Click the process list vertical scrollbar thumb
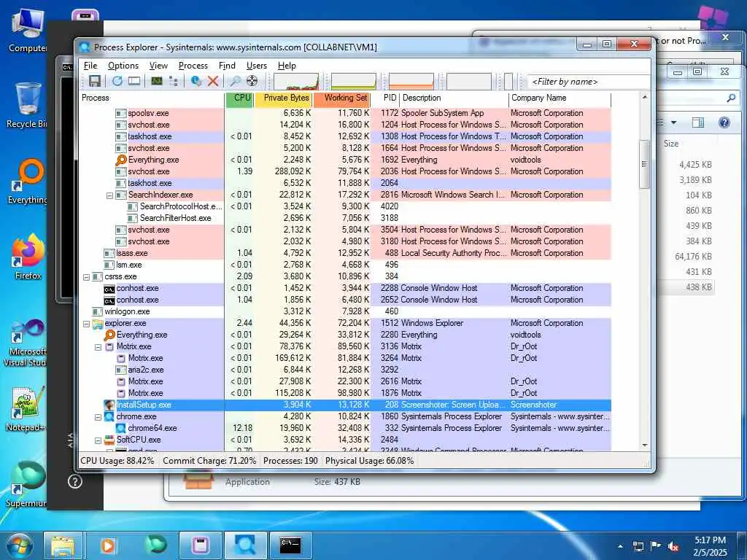747x560 pixels. click(644, 164)
